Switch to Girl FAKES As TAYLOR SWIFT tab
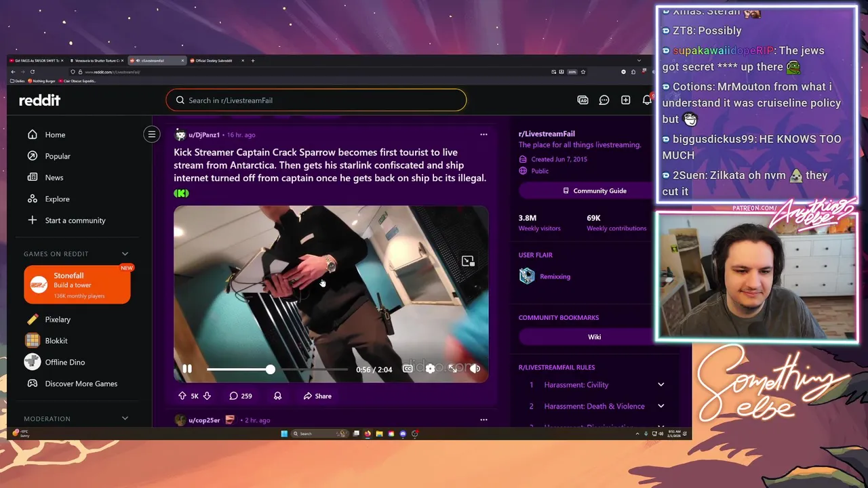 [x=37, y=60]
